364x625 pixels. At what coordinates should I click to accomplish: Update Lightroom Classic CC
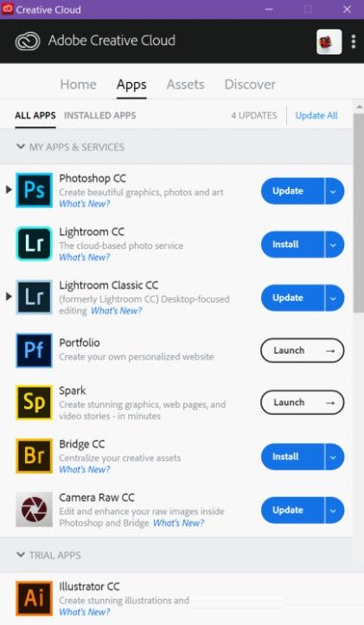[292, 297]
